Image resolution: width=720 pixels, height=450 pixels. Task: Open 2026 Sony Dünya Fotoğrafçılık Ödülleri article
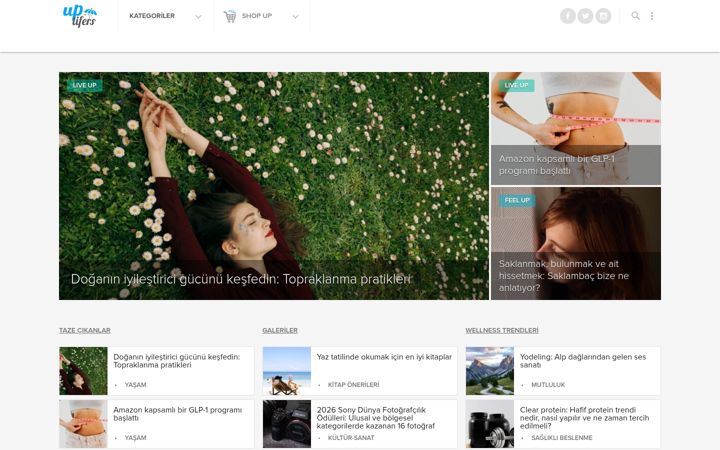tap(376, 418)
